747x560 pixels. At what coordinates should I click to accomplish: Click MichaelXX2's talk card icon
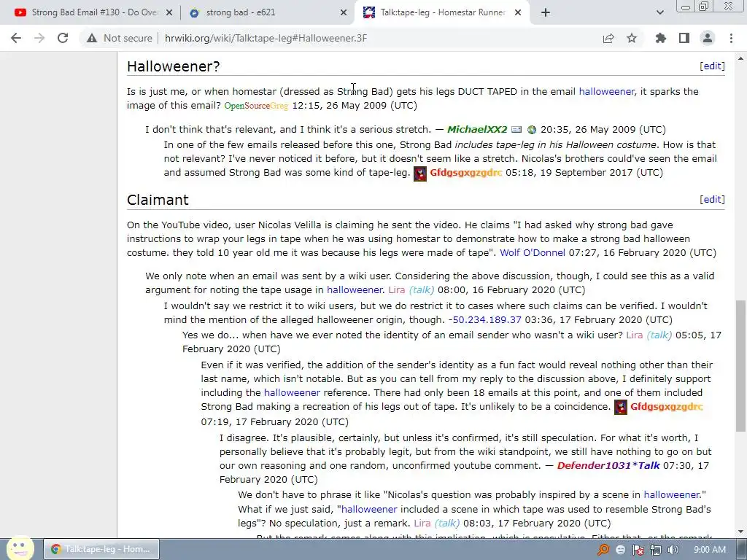pyautogui.click(x=516, y=130)
